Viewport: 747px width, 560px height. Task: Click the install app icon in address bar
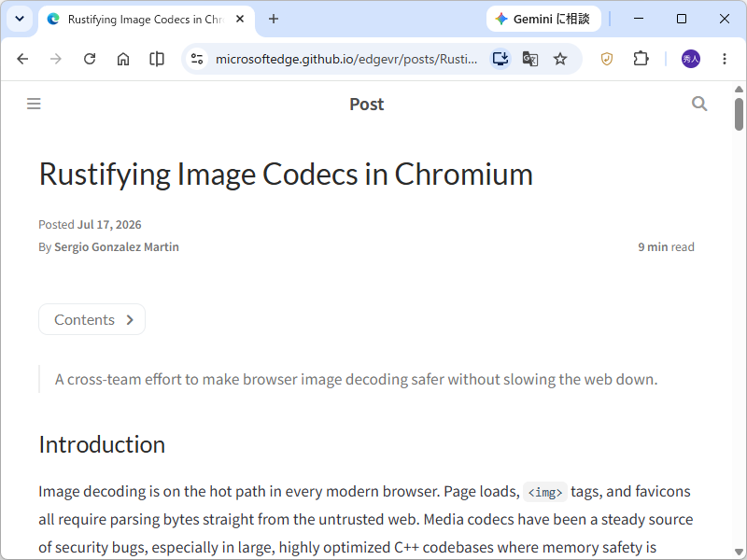pyautogui.click(x=500, y=59)
